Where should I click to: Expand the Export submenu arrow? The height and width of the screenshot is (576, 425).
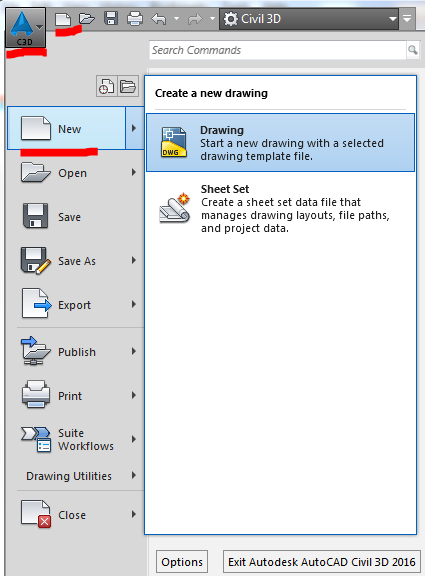tap(134, 304)
